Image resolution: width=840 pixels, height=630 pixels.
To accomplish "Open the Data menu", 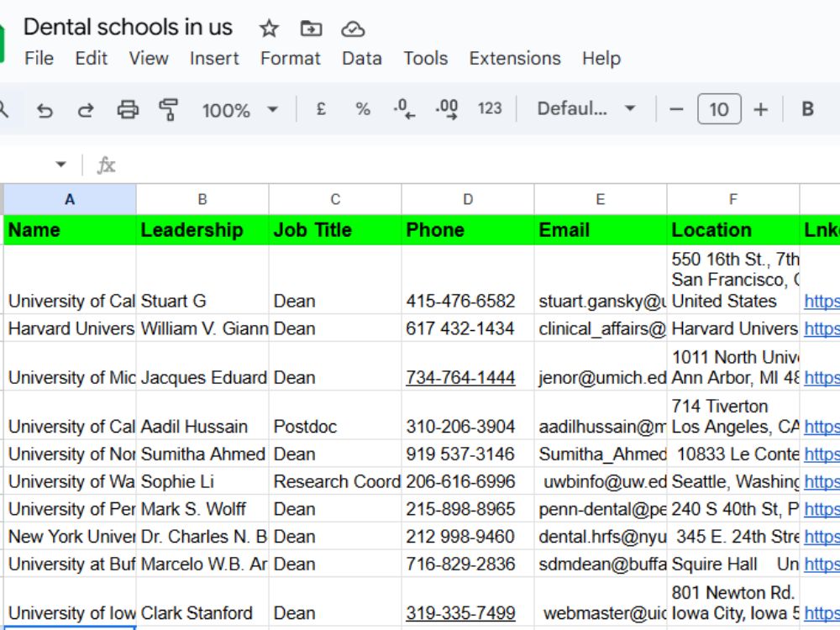I will pyautogui.click(x=361, y=58).
